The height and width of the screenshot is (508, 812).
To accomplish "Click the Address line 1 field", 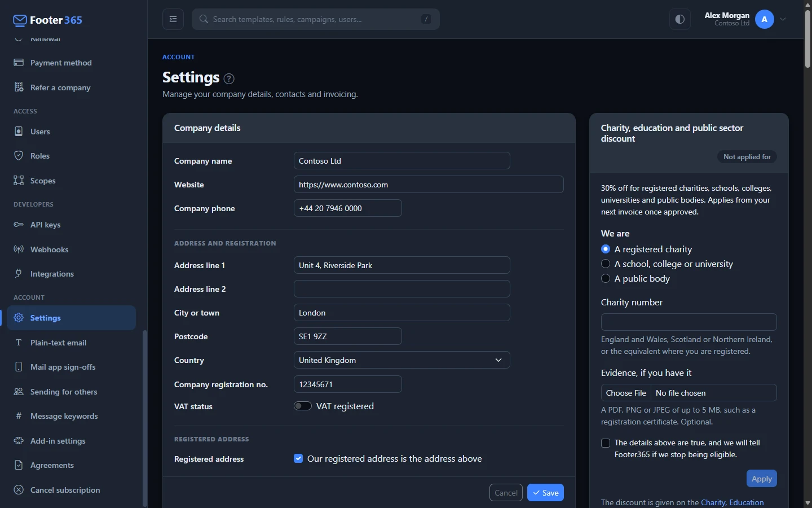I will pos(401,265).
